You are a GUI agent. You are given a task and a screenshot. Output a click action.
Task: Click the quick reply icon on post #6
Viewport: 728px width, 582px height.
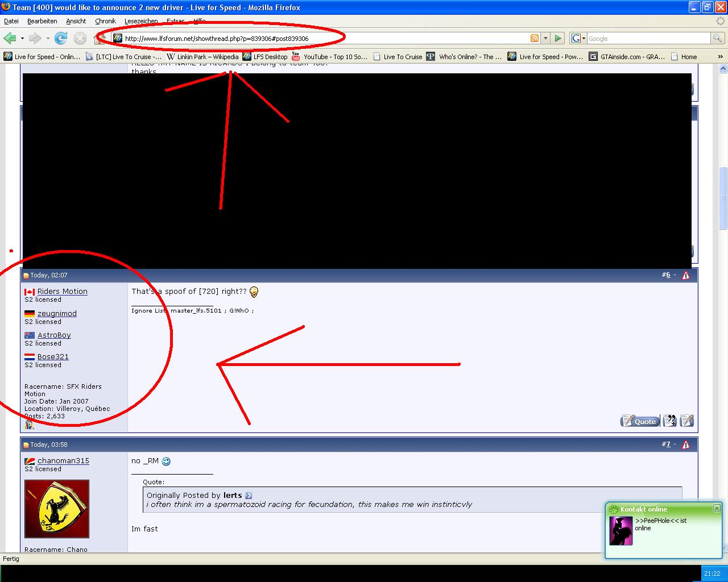(x=687, y=421)
